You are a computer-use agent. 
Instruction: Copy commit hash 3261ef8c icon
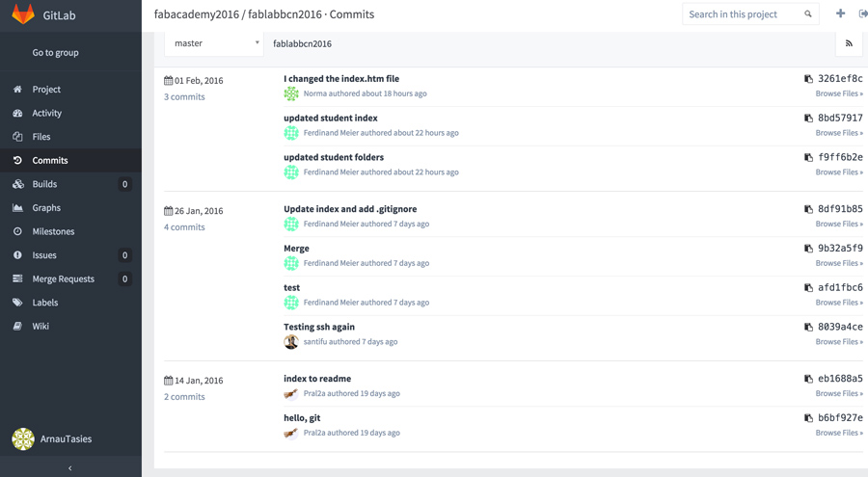coord(808,79)
